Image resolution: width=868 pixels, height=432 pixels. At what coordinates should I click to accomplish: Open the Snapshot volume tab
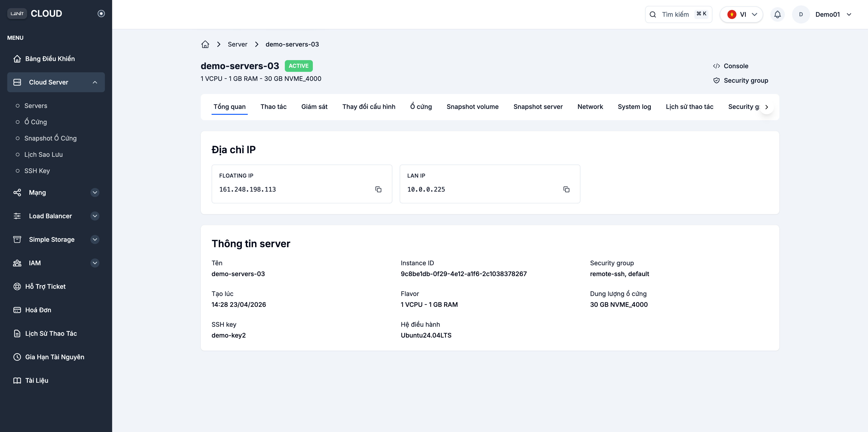pos(472,107)
